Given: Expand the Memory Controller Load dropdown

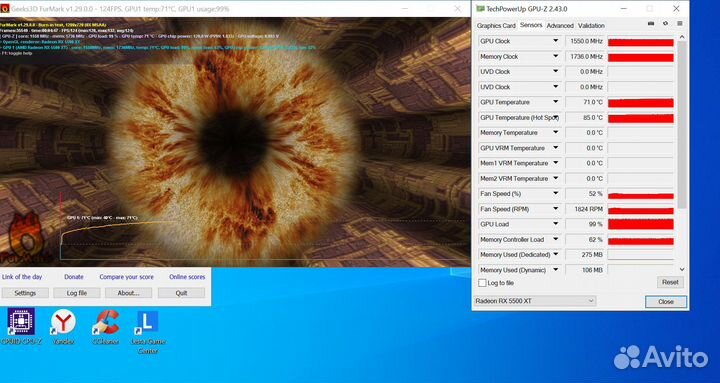Looking at the screenshot, I should click(x=555, y=239).
